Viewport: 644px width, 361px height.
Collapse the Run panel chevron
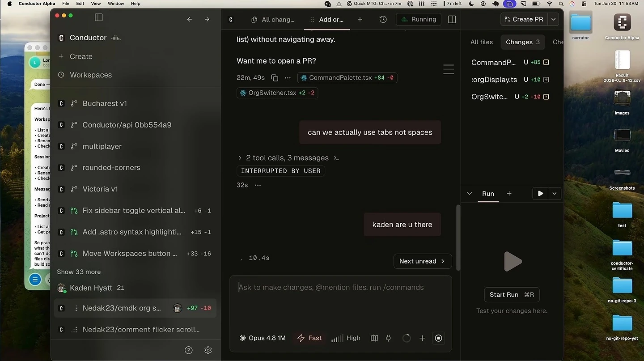click(x=469, y=194)
